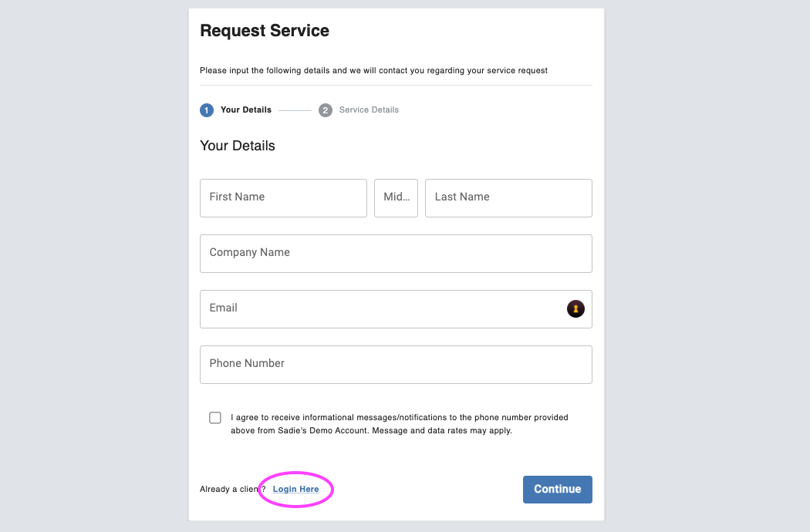Screen dimensions: 810x532
Task: Focus the Last Name input field
Action: pyautogui.click(x=508, y=198)
